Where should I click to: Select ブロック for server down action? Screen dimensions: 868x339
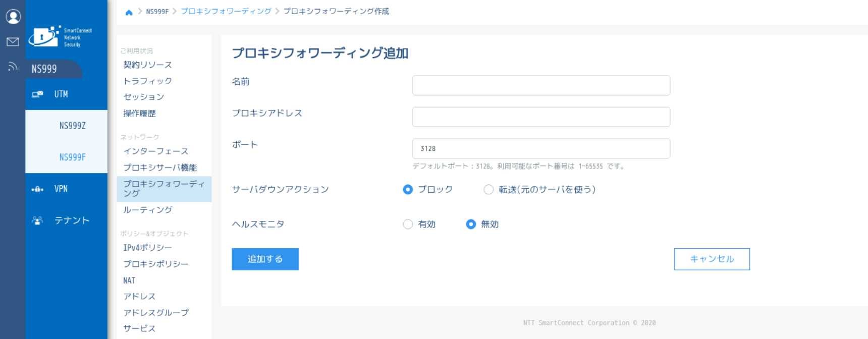pyautogui.click(x=408, y=190)
